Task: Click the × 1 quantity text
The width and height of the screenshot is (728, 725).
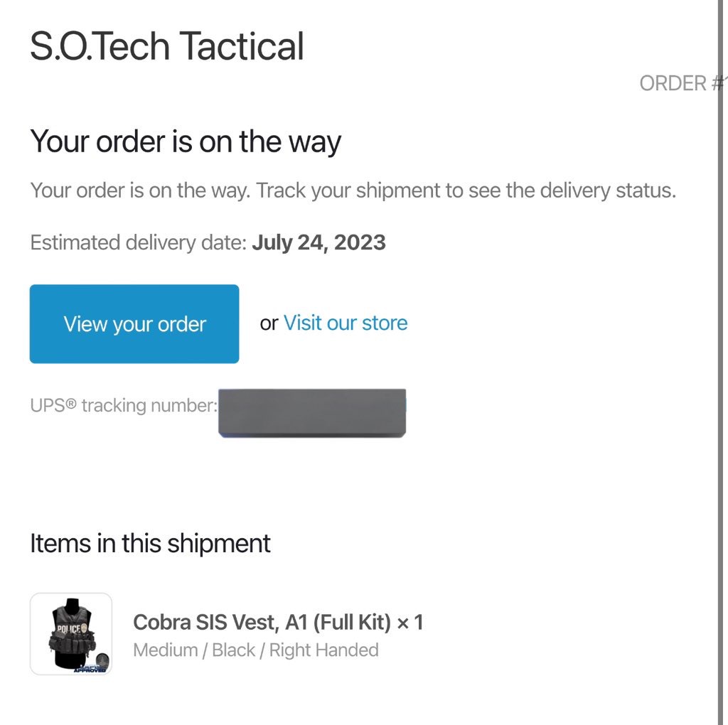Action: pyautogui.click(x=410, y=623)
